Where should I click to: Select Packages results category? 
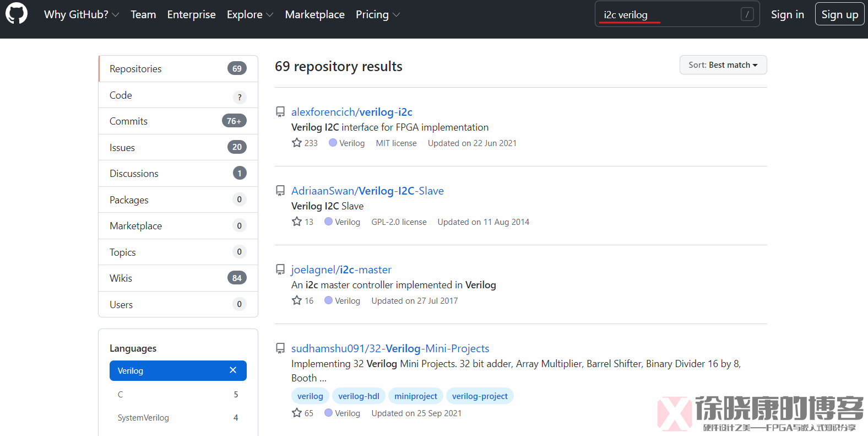point(178,200)
